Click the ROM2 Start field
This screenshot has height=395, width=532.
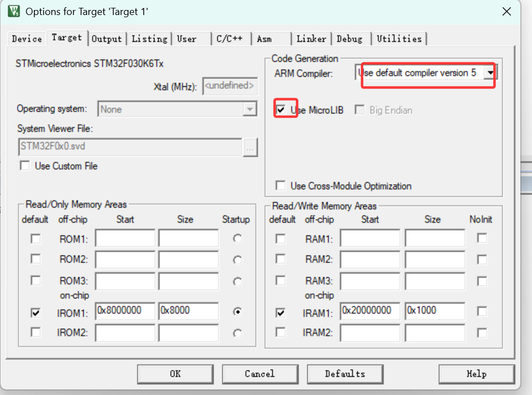pos(125,259)
